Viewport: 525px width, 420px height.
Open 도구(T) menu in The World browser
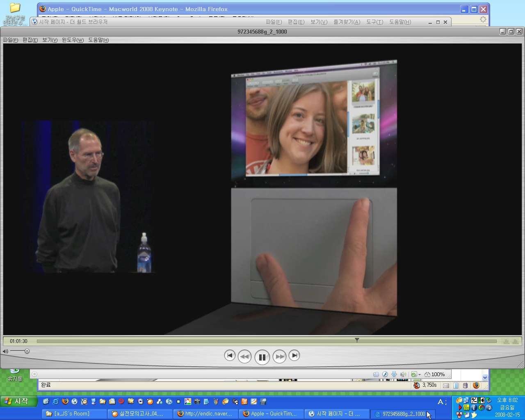374,22
